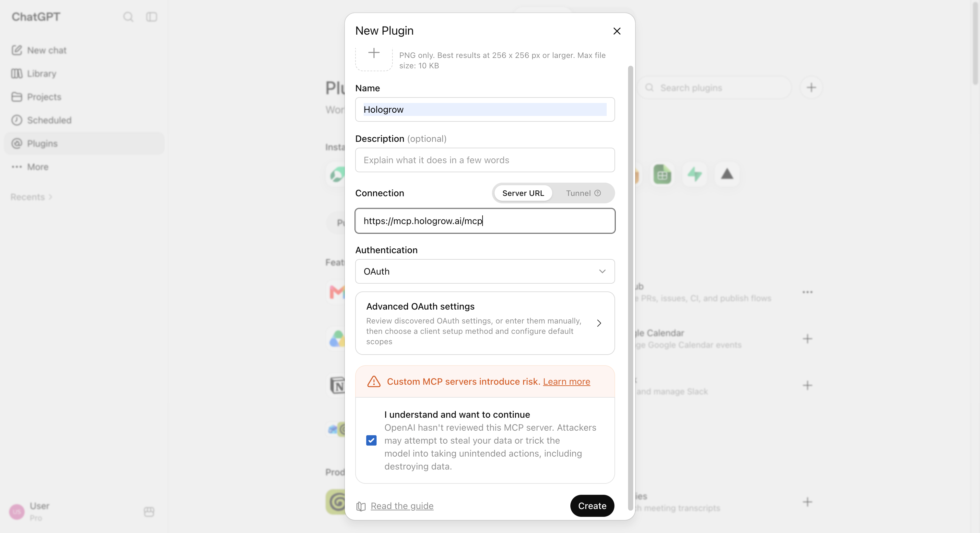The width and height of the screenshot is (980, 533).
Task: Open search in the ChatGPT sidebar
Action: coord(128,17)
